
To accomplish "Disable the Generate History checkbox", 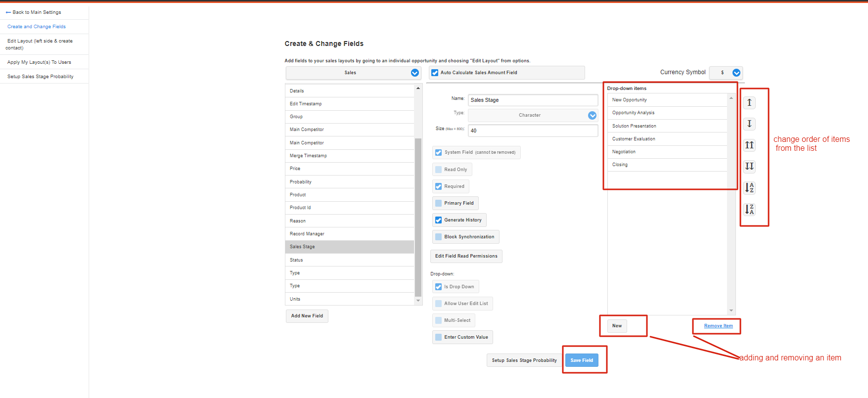I will coord(438,220).
